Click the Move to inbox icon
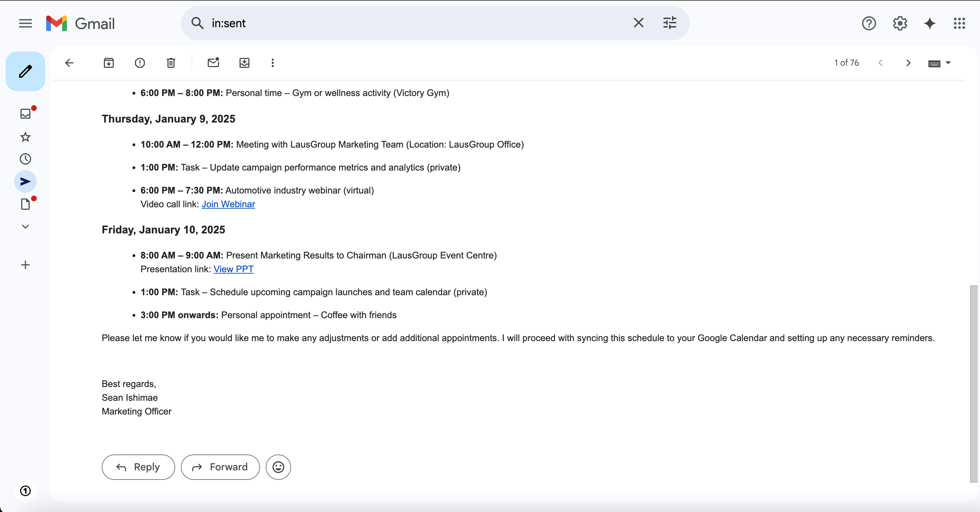The image size is (980, 512). tap(244, 63)
